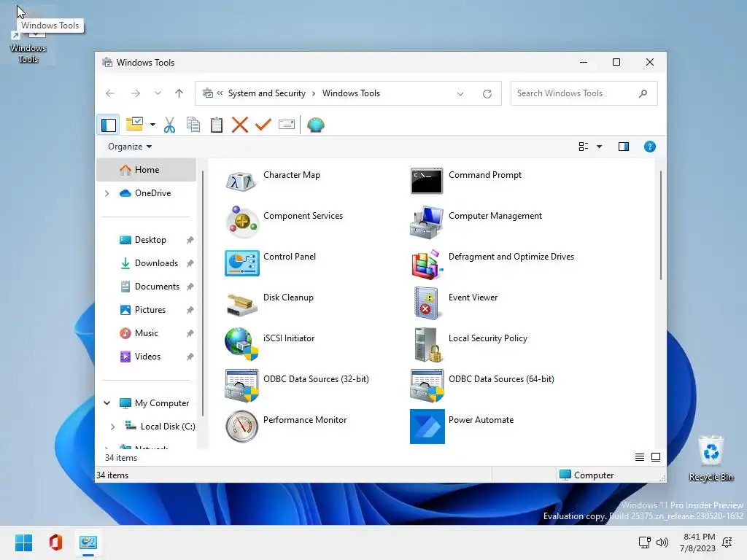Expand the Local Disk (C:) node
747x560 pixels.
(x=113, y=427)
